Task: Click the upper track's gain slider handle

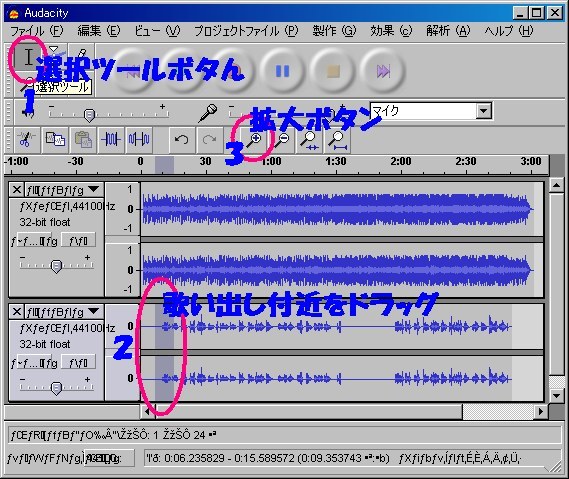Action: point(56,266)
